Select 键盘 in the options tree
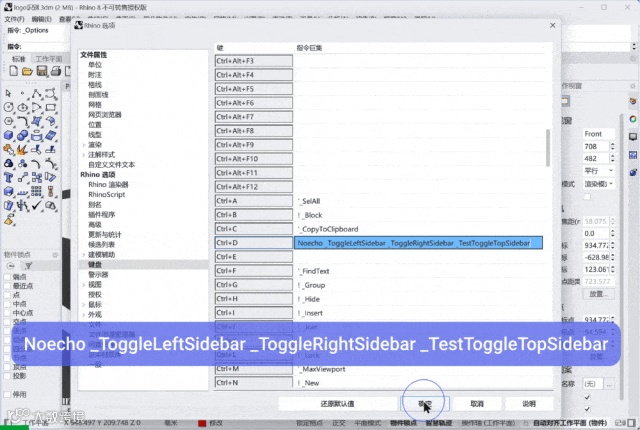This screenshot has height=430, width=640. pyautogui.click(x=95, y=264)
